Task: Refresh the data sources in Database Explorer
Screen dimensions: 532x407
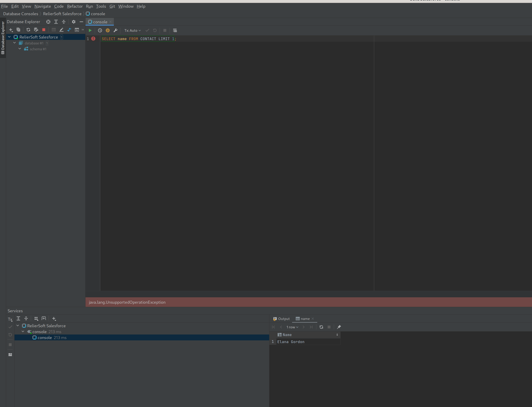Action: pos(28,30)
